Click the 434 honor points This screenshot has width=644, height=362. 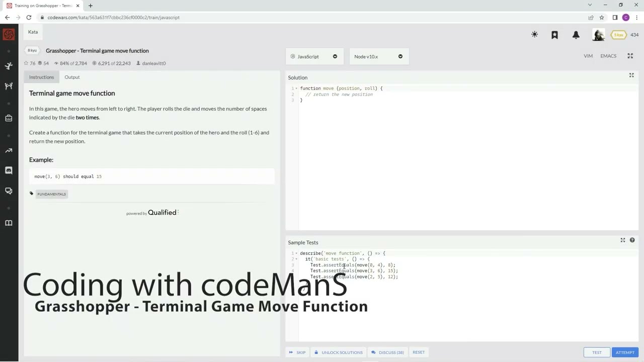point(634,35)
